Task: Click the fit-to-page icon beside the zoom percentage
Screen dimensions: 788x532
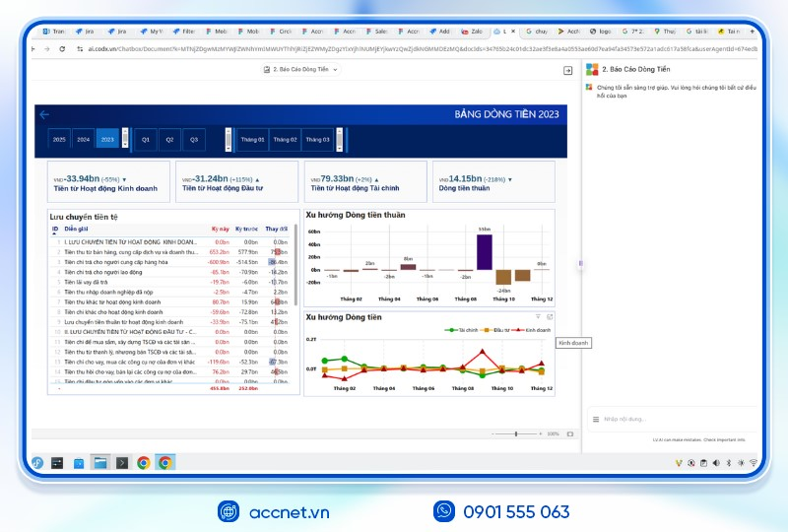Action: 568,433
